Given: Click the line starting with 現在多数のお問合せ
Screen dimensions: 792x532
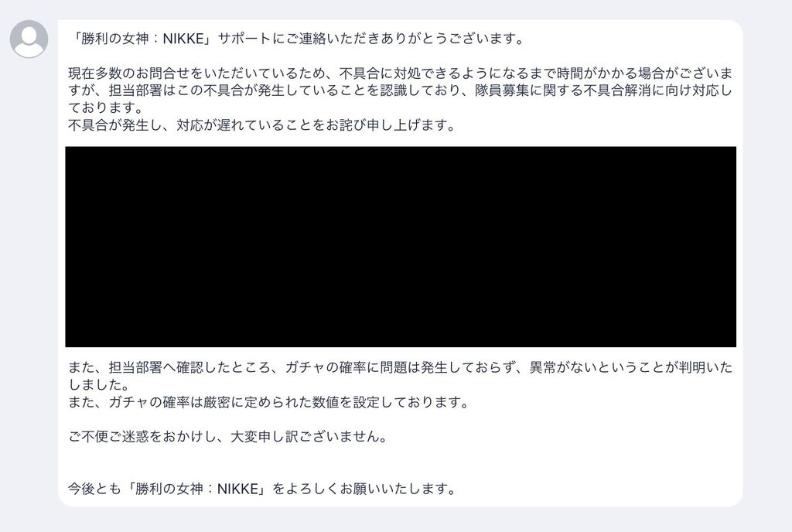Looking at the screenshot, I should pyautogui.click(x=401, y=73).
